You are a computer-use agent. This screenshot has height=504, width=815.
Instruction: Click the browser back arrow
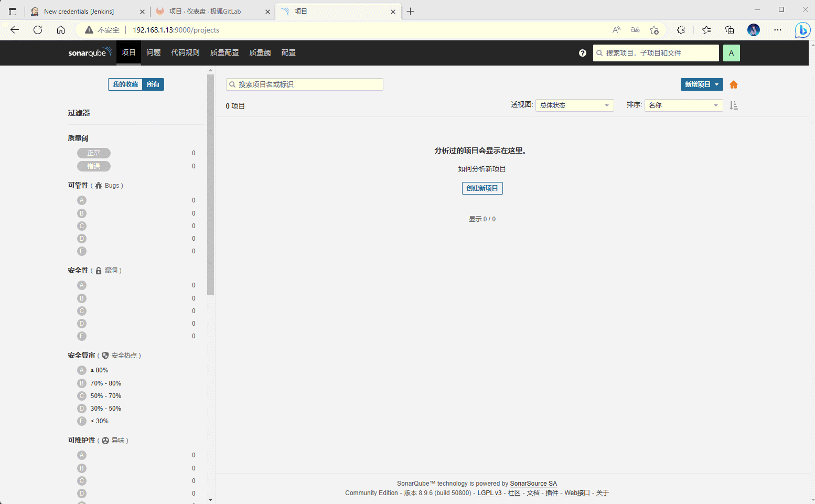coord(15,30)
